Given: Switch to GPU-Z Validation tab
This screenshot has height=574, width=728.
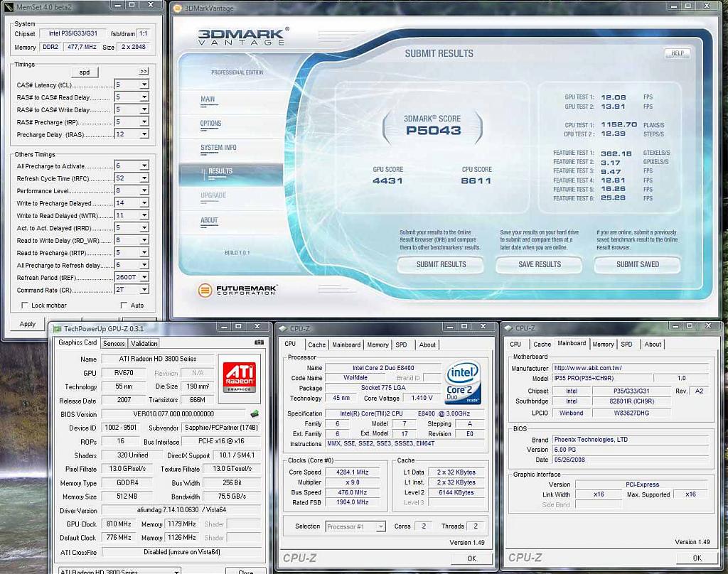Looking at the screenshot, I should point(144,343).
